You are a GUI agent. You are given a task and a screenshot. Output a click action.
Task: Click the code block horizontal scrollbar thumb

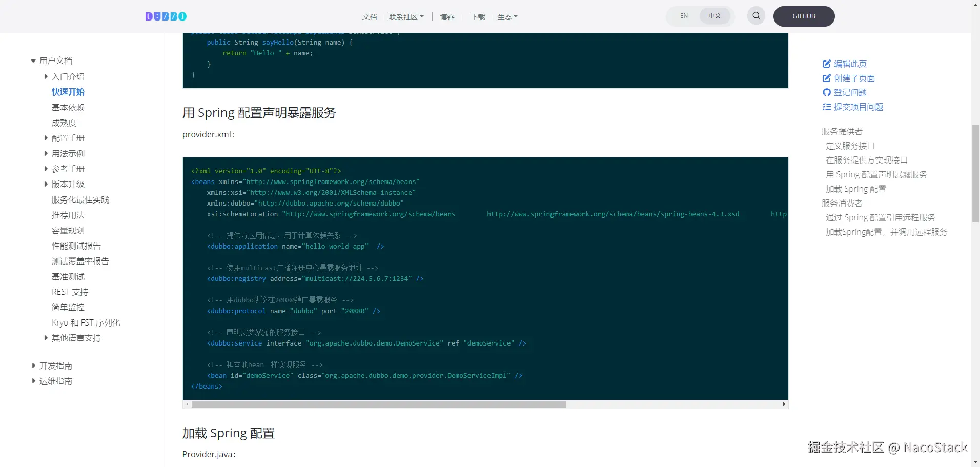coord(379,404)
